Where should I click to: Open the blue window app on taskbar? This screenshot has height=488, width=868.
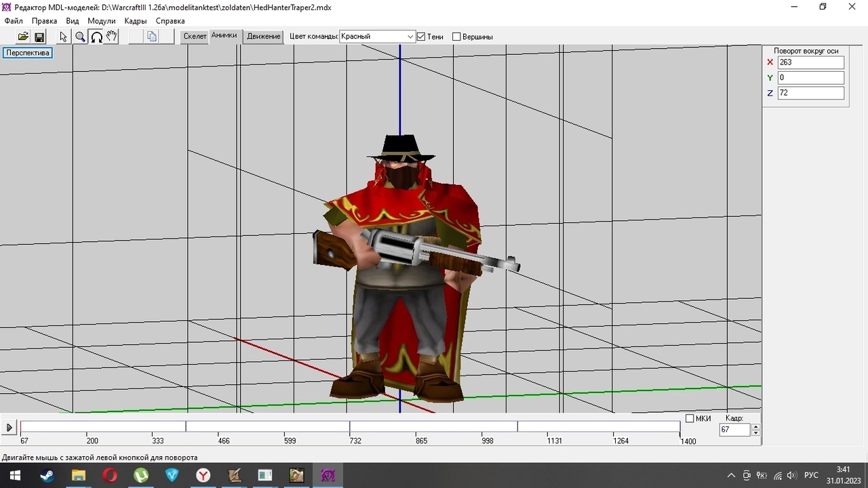click(265, 475)
